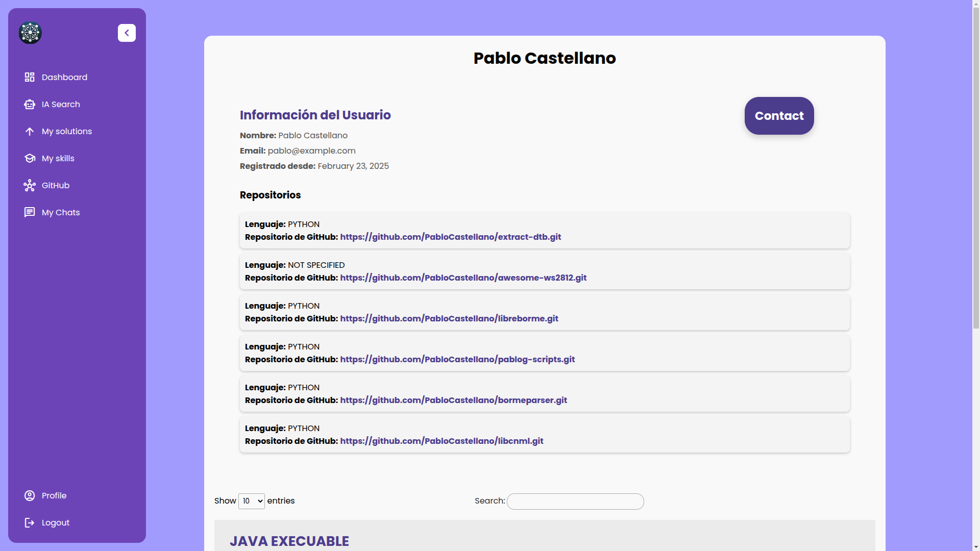
Task: Click the Dashboard grid icon
Action: 30,77
